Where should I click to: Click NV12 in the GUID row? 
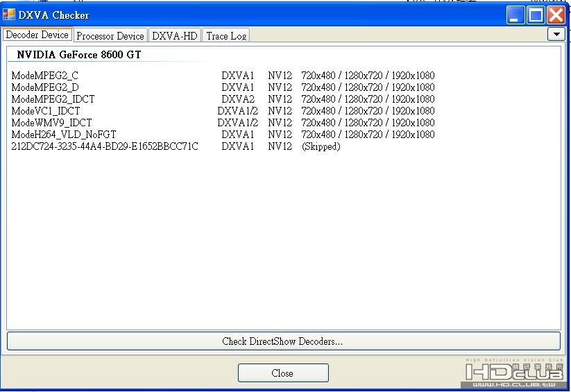(280, 146)
